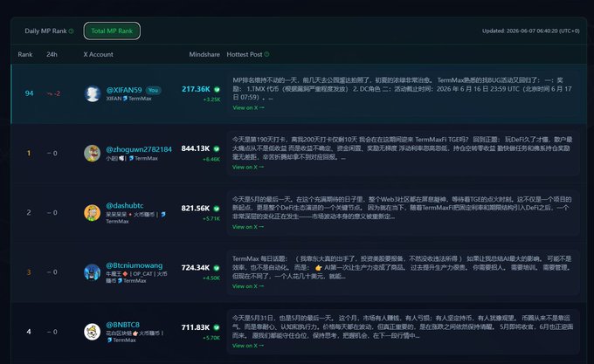Open @dashubtc avatar image
Screen dimensions: 594x364
pos(92,212)
